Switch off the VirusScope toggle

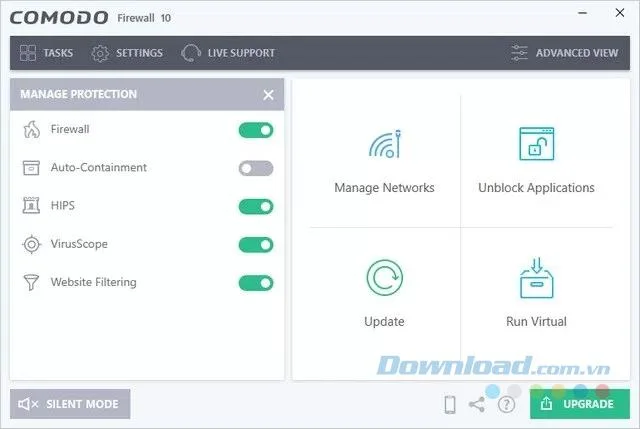(256, 245)
